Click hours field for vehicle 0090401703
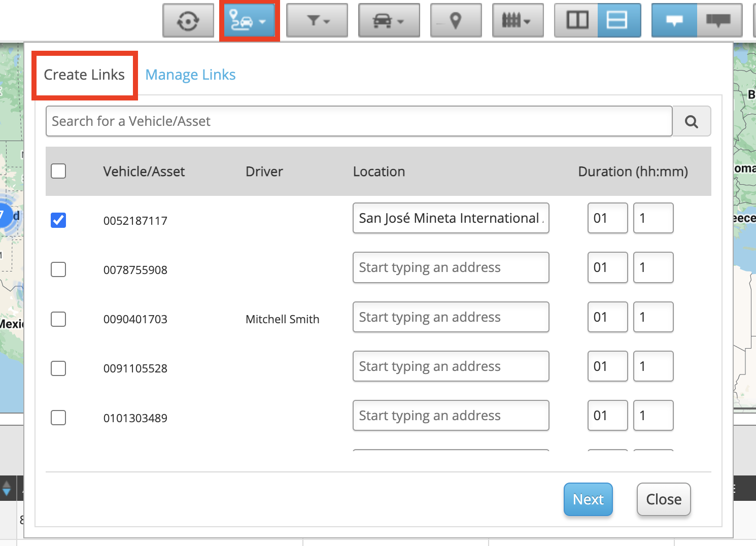This screenshot has width=756, height=546. pos(608,317)
